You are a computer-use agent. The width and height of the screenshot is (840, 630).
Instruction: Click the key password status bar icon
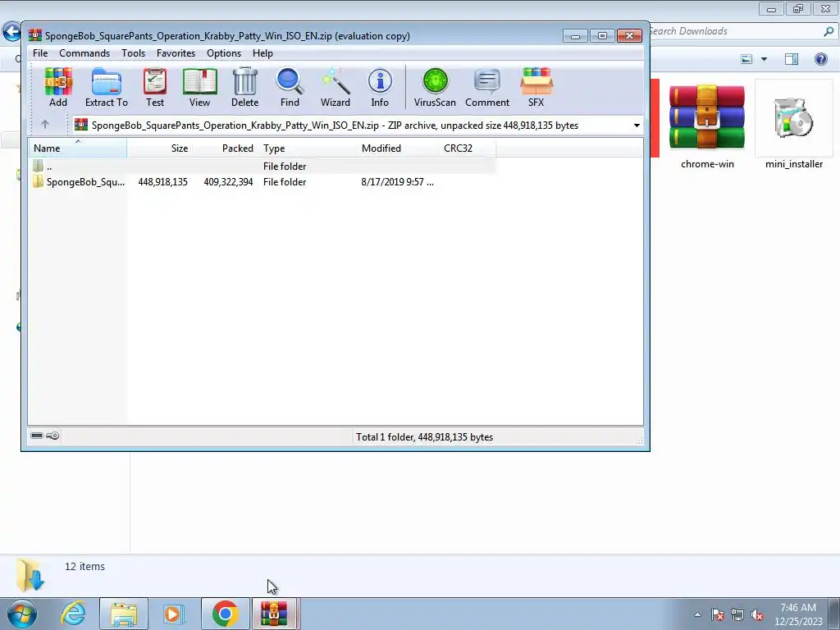[52, 436]
